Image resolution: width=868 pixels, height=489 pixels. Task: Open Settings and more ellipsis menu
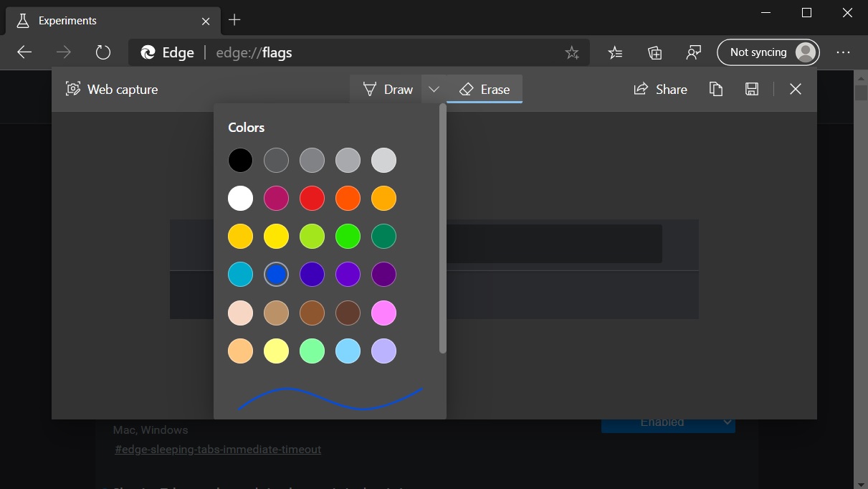(x=843, y=52)
